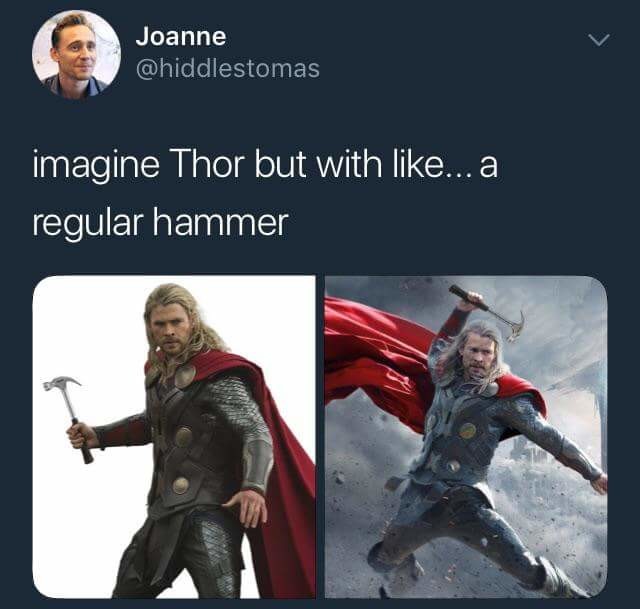Click the word "imagine" starting the tweet
The height and width of the screenshot is (609, 640).
point(96,165)
